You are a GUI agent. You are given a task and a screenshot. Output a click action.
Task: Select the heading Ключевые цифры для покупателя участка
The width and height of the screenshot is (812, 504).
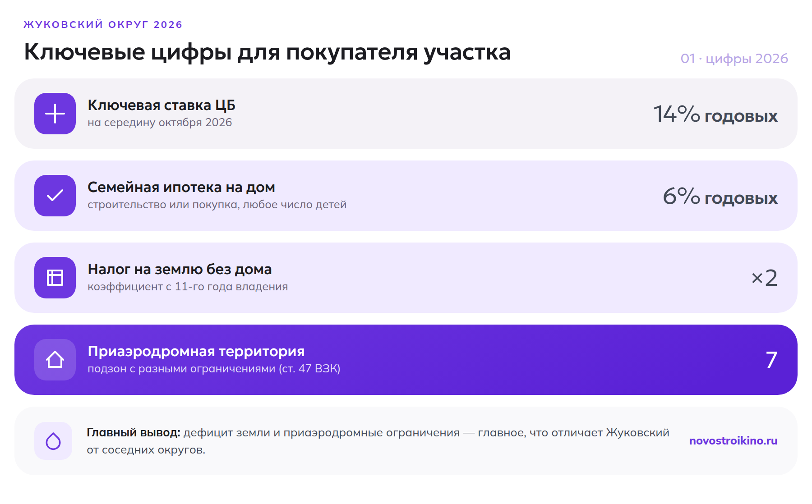267,52
